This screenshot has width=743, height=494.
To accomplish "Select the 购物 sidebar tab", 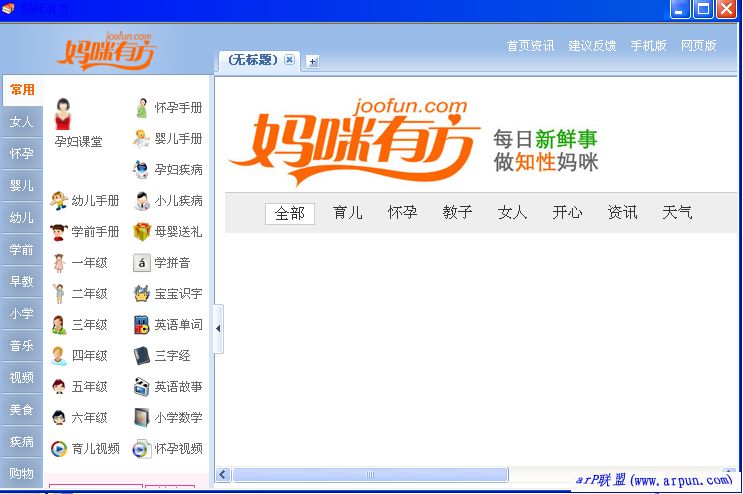I will point(22,473).
